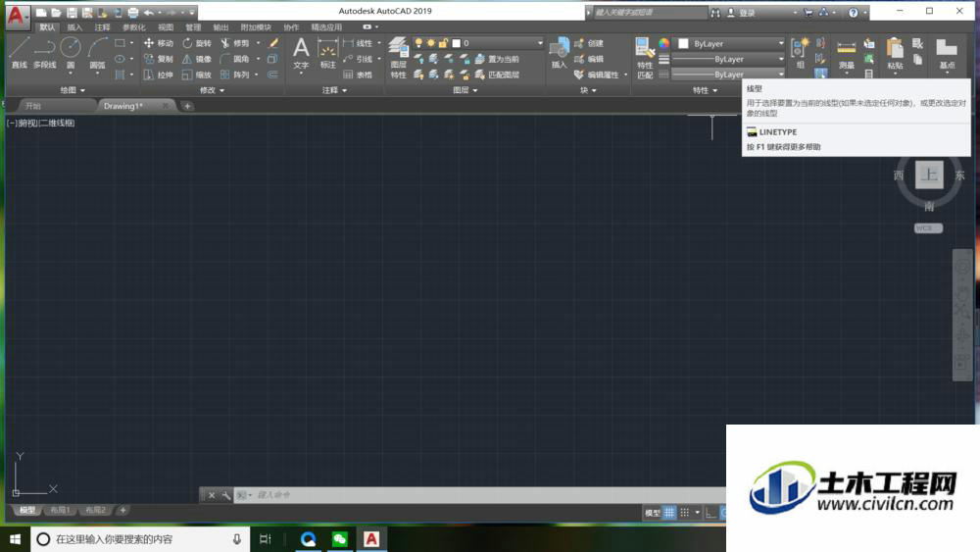Expand the Properties (特性) panel
980x552 pixels.
point(705,90)
